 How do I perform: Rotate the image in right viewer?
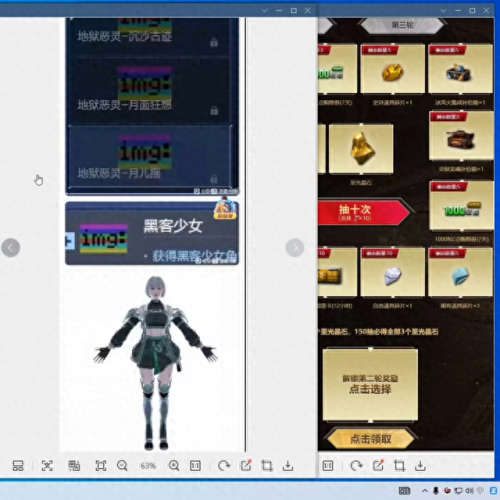[x=356, y=466]
